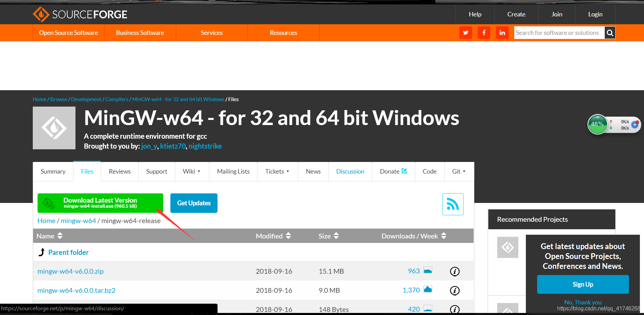
Task: Click the Download Latest Version button
Action: coord(100,203)
